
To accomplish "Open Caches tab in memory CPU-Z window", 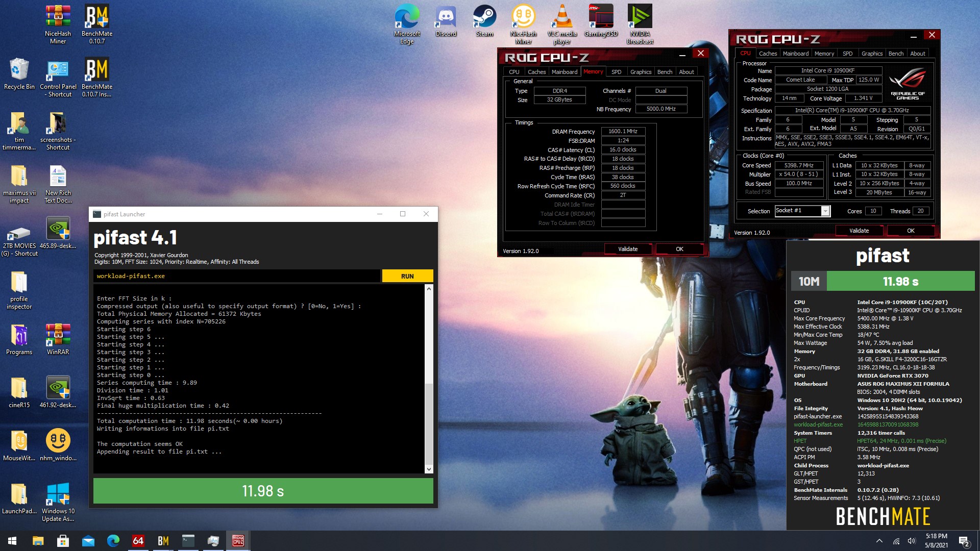I will pos(536,72).
